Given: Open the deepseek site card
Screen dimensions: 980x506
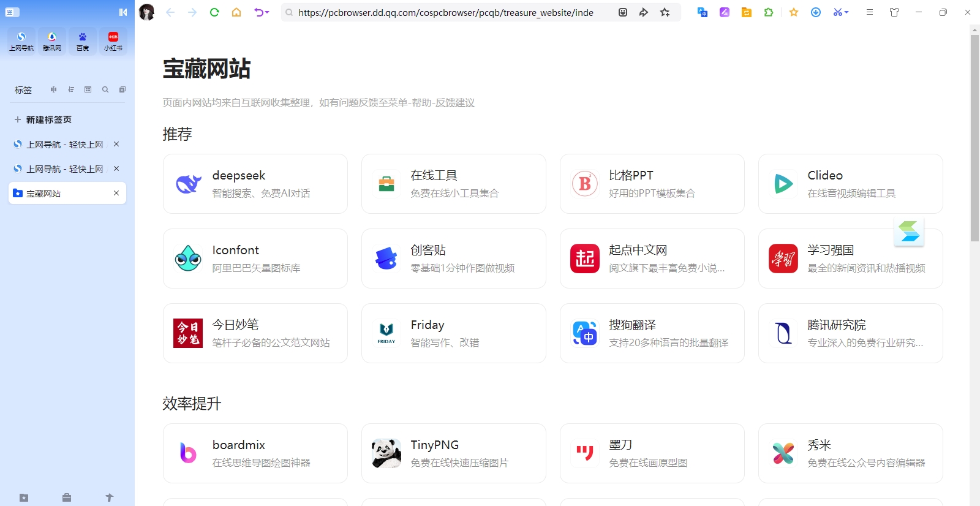Looking at the screenshot, I should coord(255,184).
